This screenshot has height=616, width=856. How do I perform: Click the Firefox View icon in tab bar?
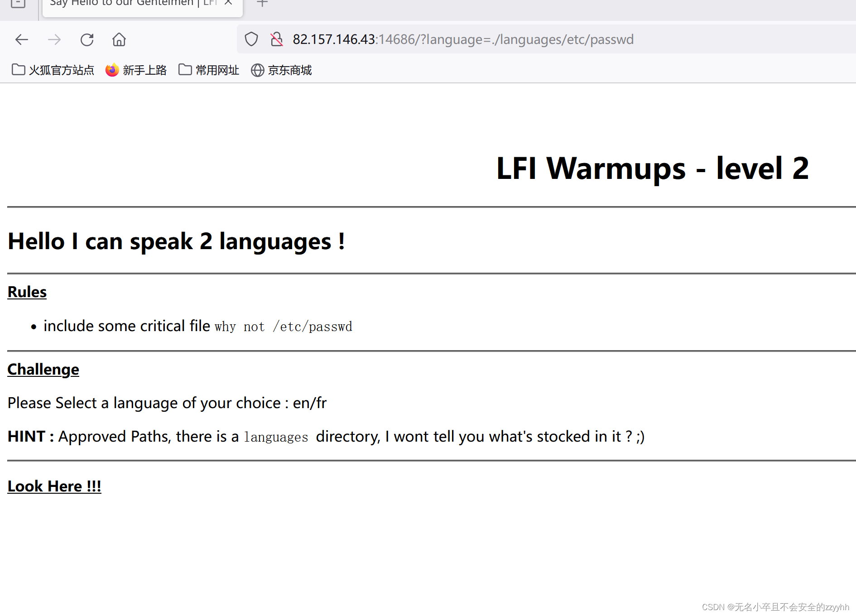pyautogui.click(x=18, y=4)
